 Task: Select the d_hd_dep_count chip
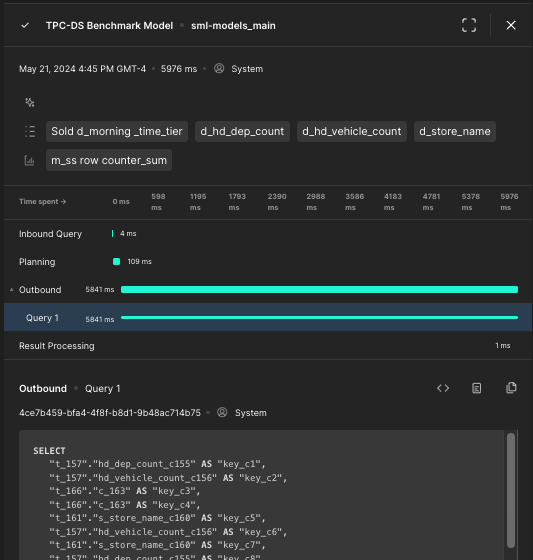242,131
